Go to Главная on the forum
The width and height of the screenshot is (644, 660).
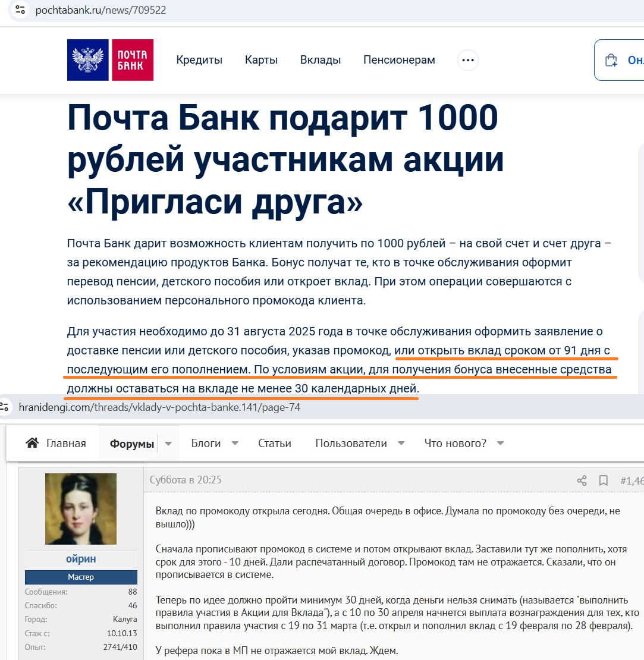point(66,443)
